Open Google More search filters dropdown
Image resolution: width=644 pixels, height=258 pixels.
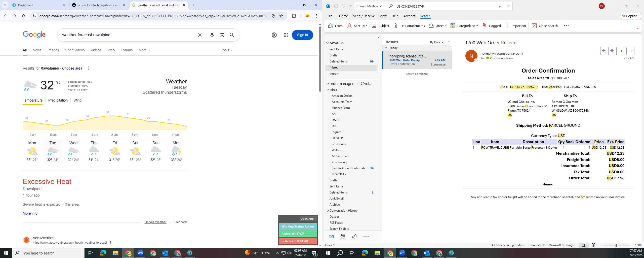coord(144,50)
